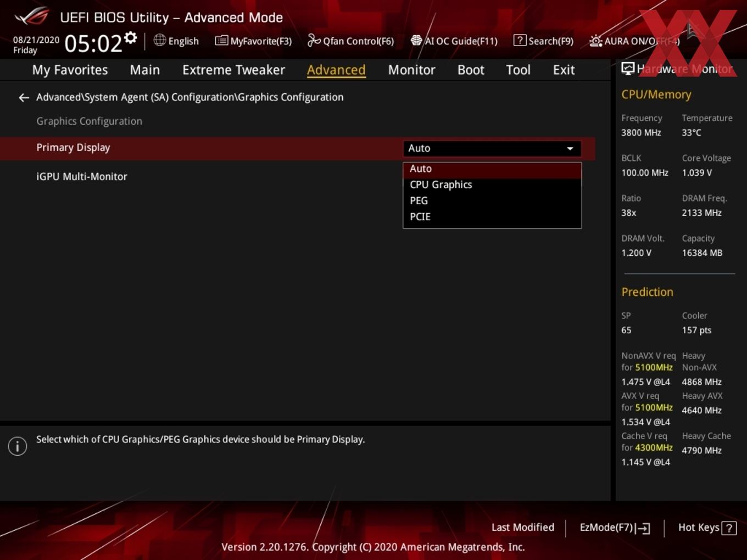Open the Boot tab
The height and width of the screenshot is (560, 747).
(471, 70)
